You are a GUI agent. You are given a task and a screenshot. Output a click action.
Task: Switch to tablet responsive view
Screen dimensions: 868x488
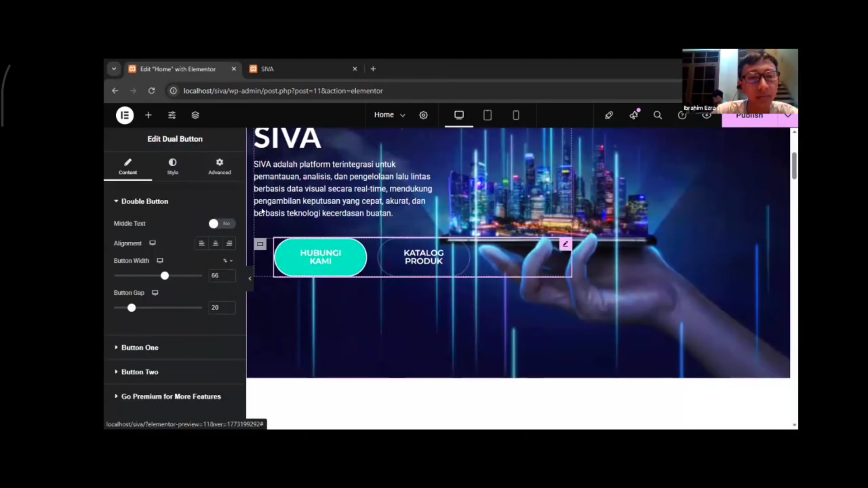click(487, 115)
